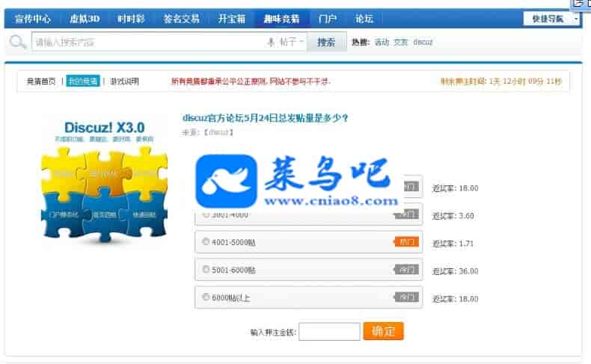Select the 5001-6000贴 radio option
Viewport: 591px width, 364px height.
pyautogui.click(x=206, y=269)
